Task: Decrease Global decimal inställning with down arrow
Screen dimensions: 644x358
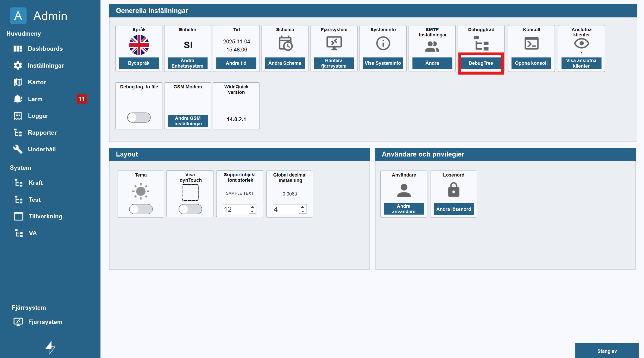Action: click(x=302, y=212)
